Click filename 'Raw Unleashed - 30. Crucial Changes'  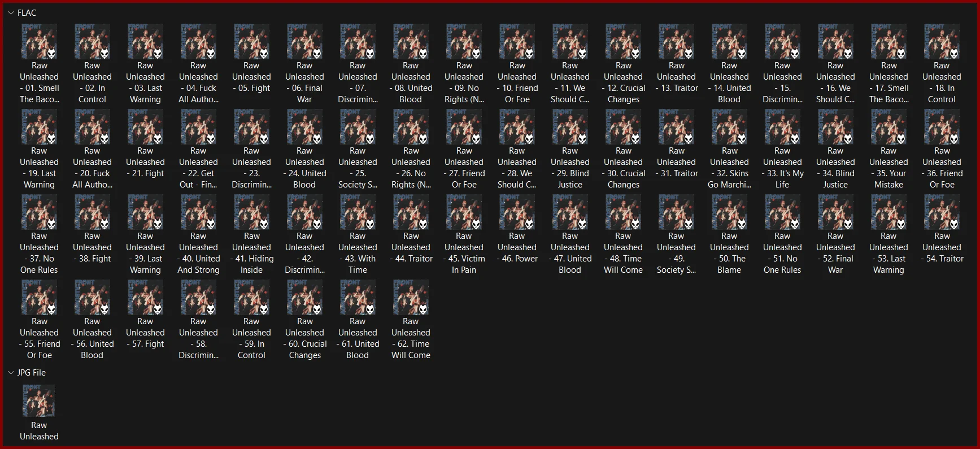coord(623,168)
